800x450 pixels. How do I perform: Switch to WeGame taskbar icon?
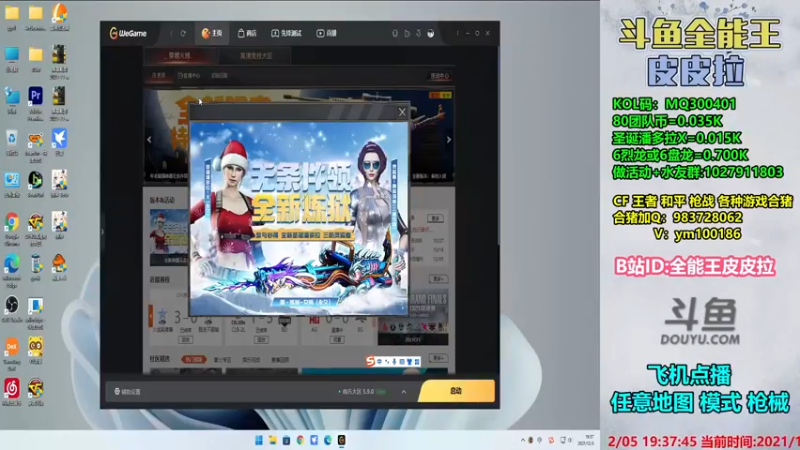341,440
